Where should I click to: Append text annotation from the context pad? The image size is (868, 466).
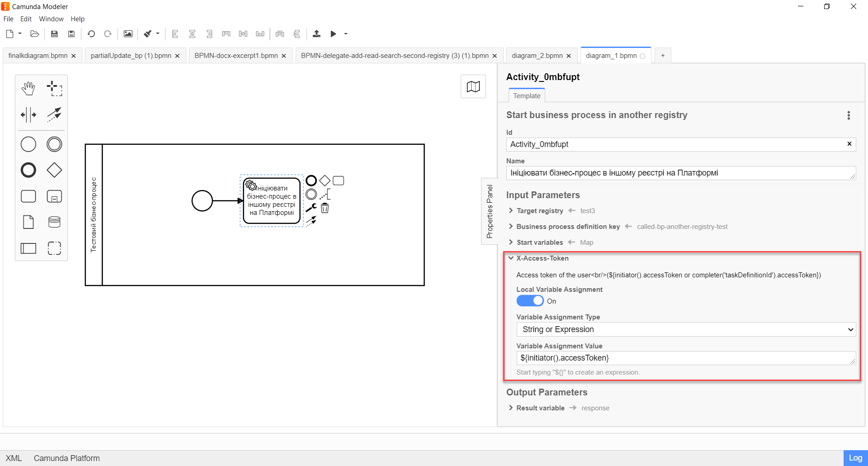click(x=325, y=195)
